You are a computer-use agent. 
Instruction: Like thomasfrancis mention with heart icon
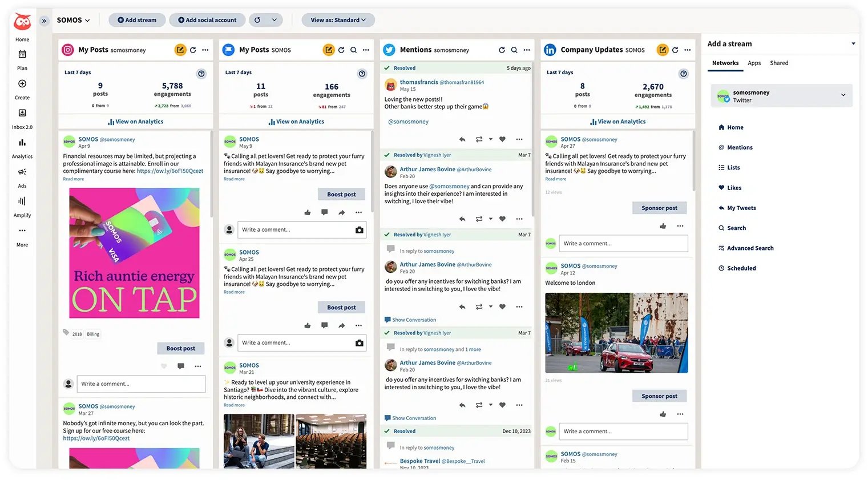(x=502, y=139)
